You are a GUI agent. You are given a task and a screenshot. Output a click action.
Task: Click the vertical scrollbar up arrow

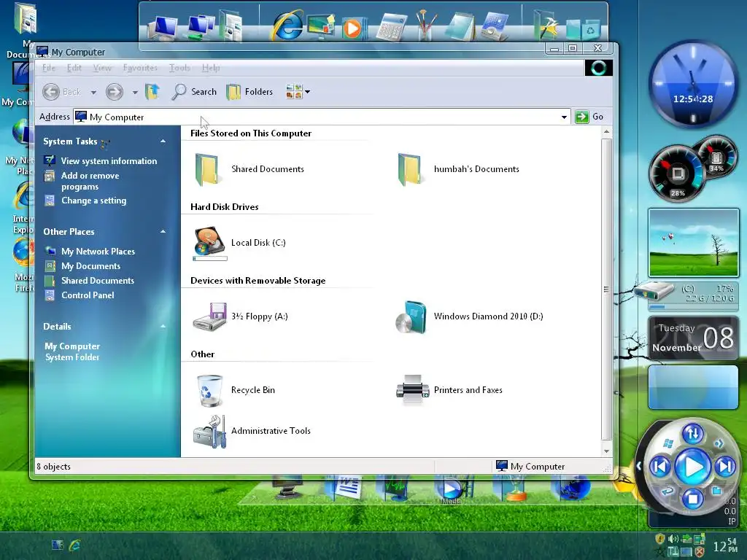pyautogui.click(x=606, y=131)
